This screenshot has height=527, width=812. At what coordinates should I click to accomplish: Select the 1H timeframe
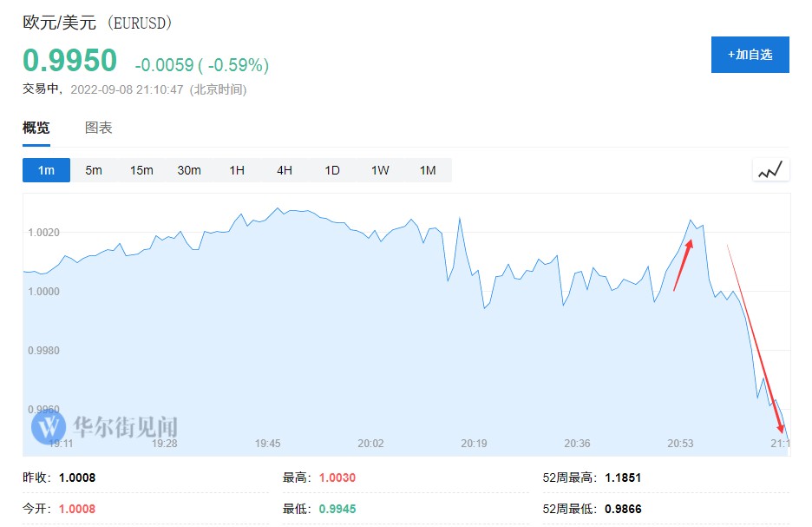tap(237, 170)
